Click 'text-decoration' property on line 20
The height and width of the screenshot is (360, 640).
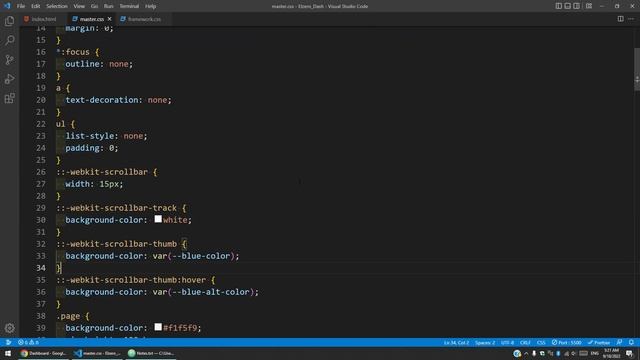click(x=102, y=100)
